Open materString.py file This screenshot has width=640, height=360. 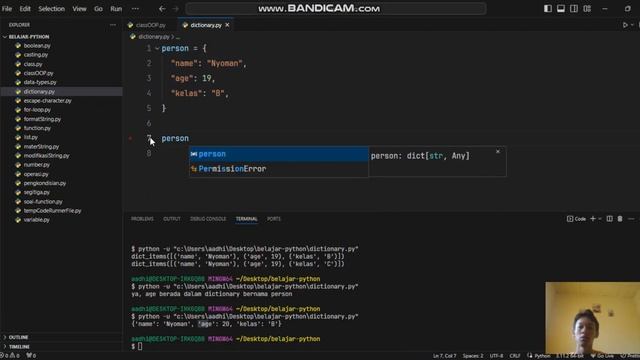41,147
